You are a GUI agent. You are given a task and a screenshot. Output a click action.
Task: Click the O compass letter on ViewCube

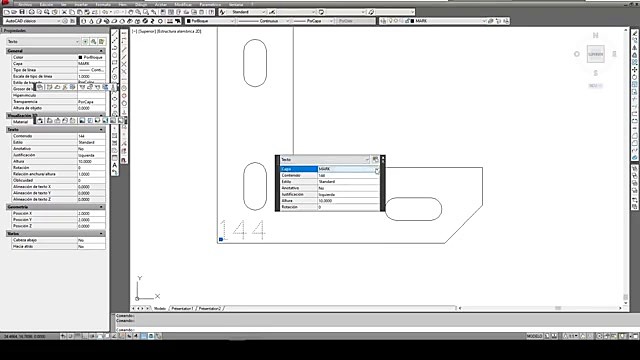(577, 54)
